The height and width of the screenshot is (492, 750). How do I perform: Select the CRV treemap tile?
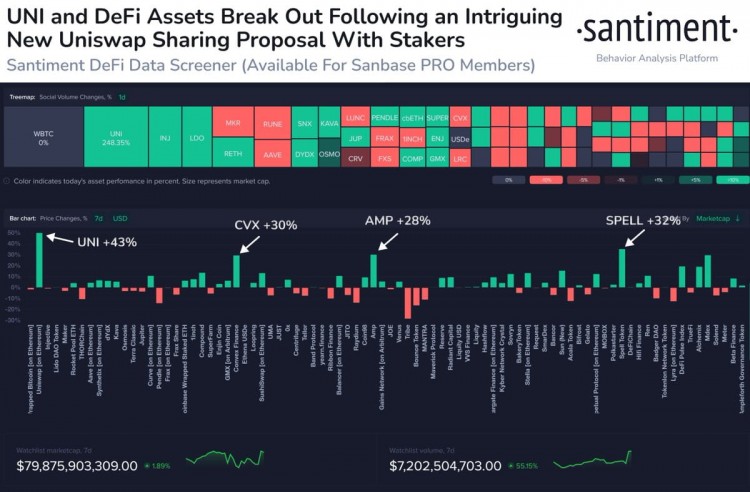355,158
